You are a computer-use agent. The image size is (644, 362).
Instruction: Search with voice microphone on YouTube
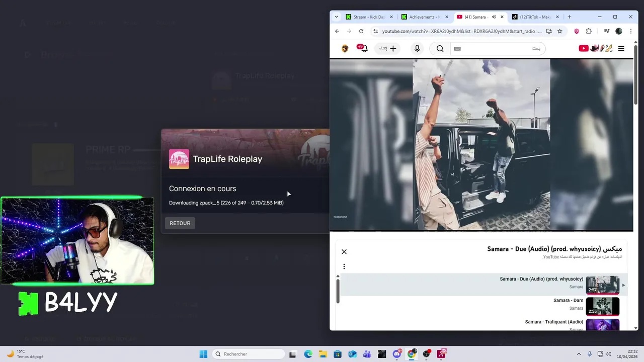click(417, 48)
